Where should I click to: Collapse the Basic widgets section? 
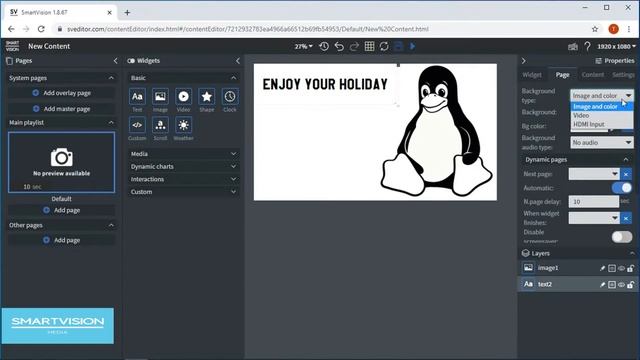[233, 78]
